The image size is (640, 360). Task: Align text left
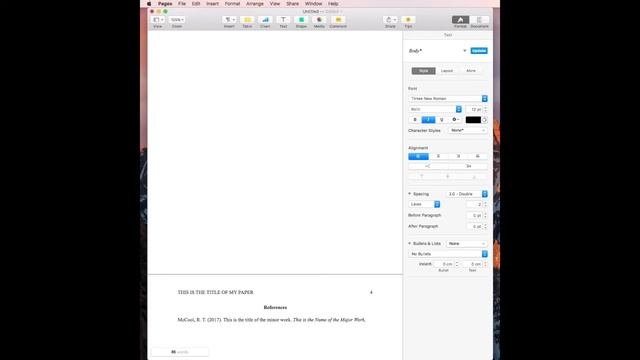(418, 156)
